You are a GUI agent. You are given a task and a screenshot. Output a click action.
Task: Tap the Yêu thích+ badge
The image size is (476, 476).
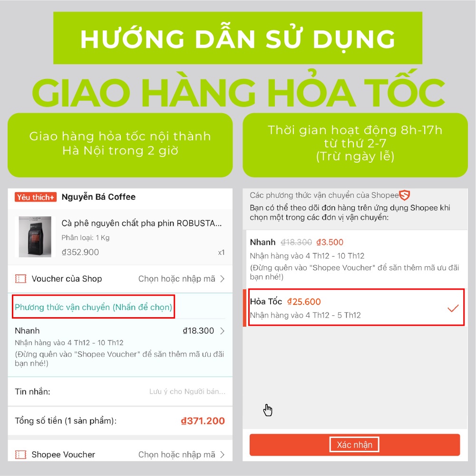coord(36,197)
